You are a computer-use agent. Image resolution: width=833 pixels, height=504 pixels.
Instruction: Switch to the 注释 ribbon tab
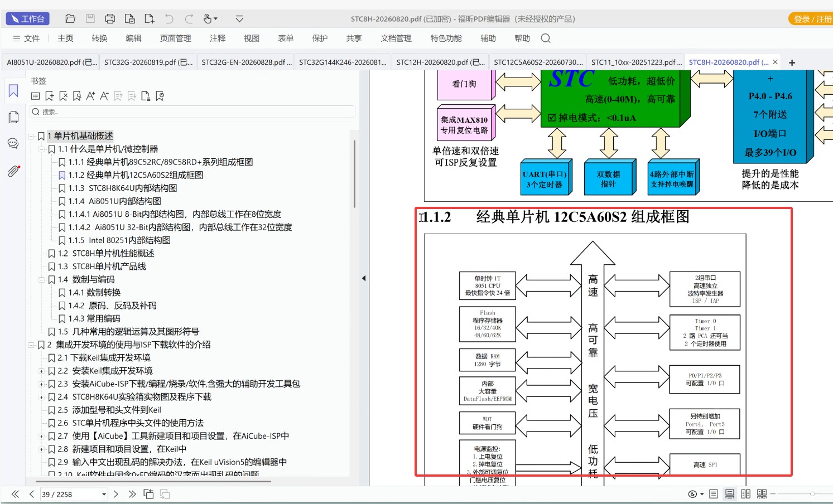218,38
